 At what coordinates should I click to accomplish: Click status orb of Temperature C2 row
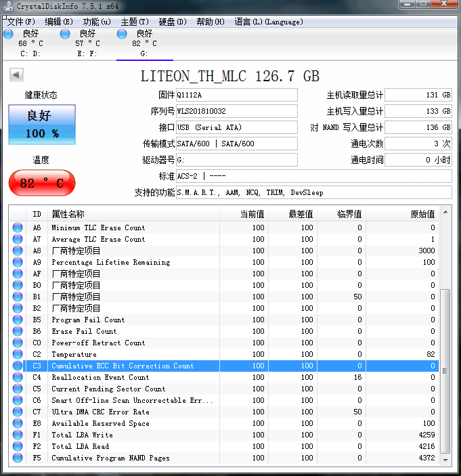click(x=18, y=354)
